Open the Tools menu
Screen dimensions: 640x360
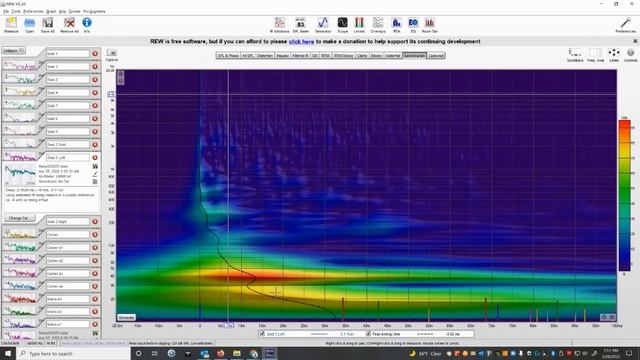pyautogui.click(x=16, y=11)
